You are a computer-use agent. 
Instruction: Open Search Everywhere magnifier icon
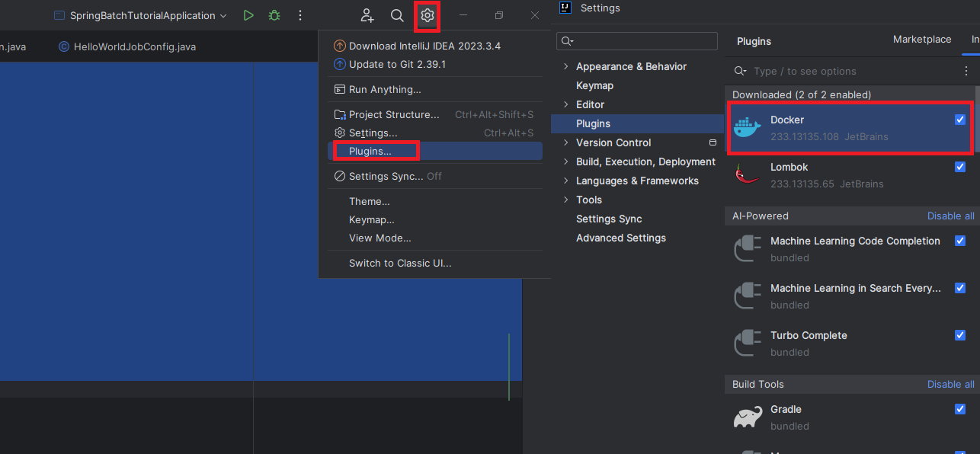[397, 15]
